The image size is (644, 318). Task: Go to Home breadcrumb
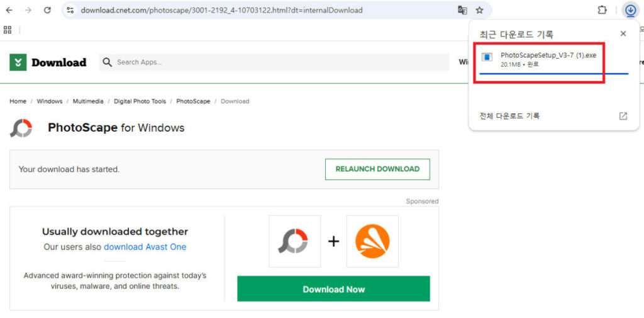coord(18,101)
